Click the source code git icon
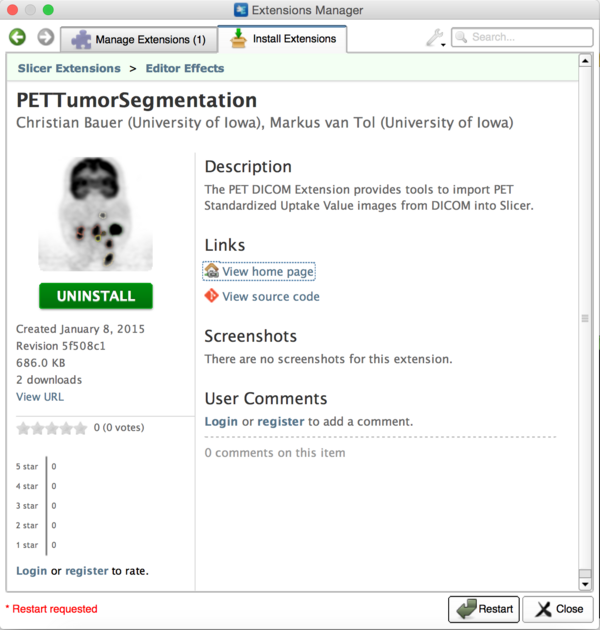Image resolution: width=600 pixels, height=630 pixels. click(x=211, y=296)
